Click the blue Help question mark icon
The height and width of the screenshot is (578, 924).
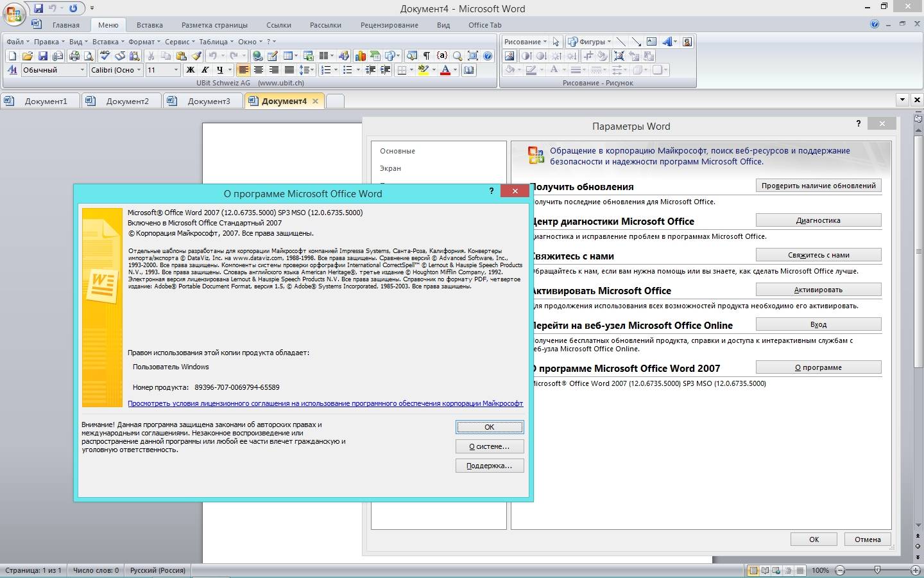tap(488, 56)
